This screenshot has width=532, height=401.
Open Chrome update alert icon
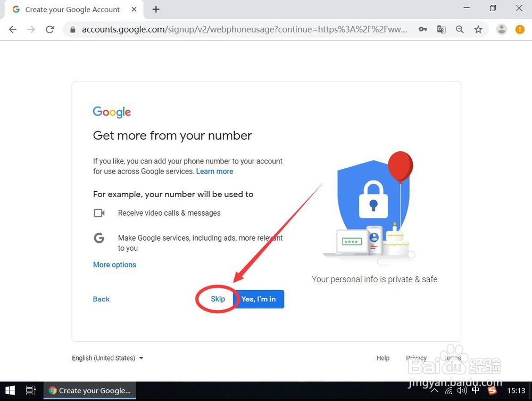(520, 29)
